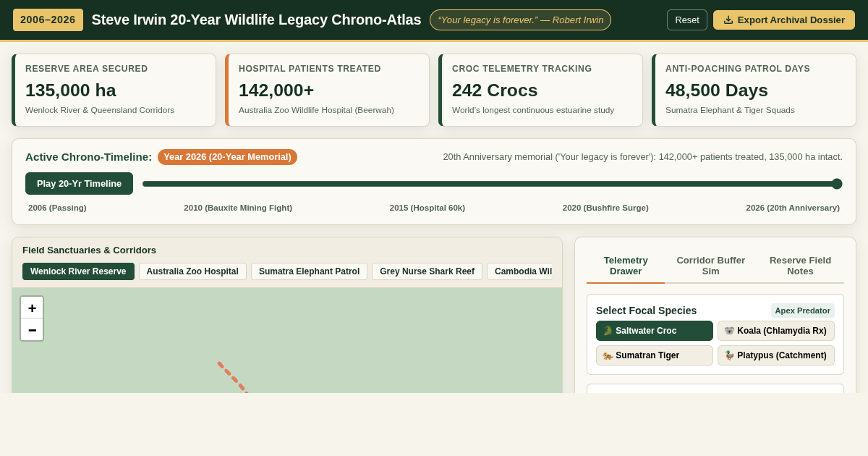Click the Select Focal Species heading
This screenshot has height=456, width=868.
pos(646,311)
